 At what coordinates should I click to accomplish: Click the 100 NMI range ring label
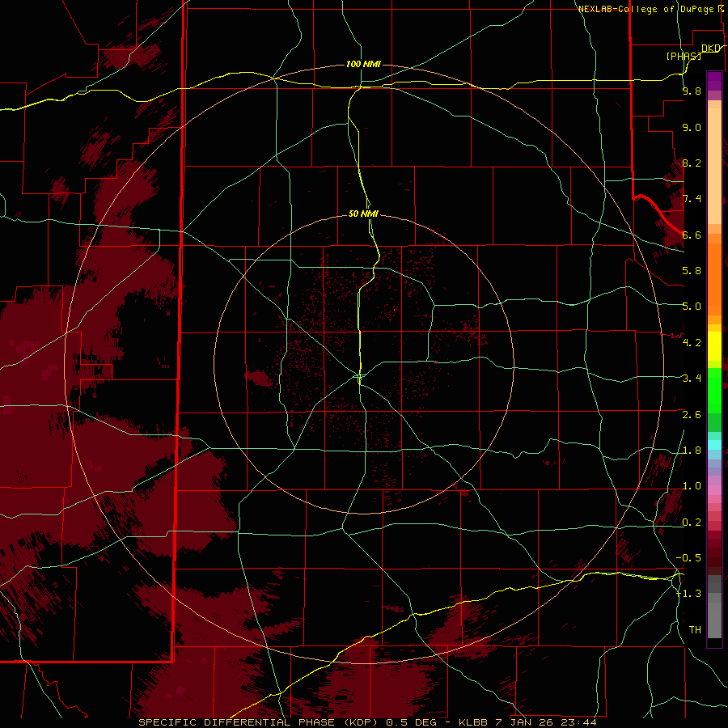click(x=363, y=64)
